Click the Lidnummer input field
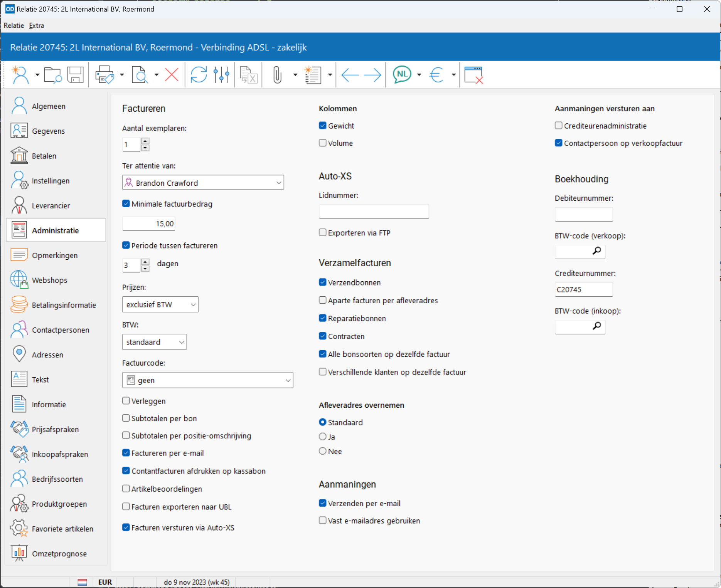This screenshot has width=721, height=588. click(374, 211)
